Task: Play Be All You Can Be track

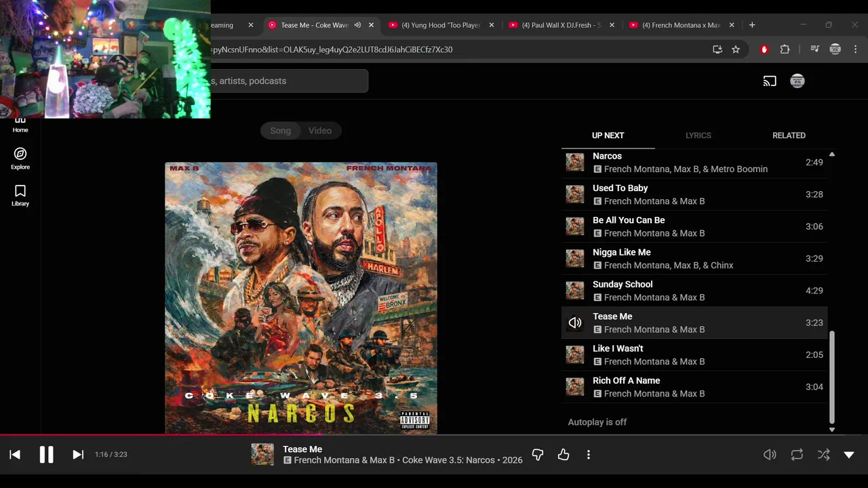Action: click(x=694, y=226)
